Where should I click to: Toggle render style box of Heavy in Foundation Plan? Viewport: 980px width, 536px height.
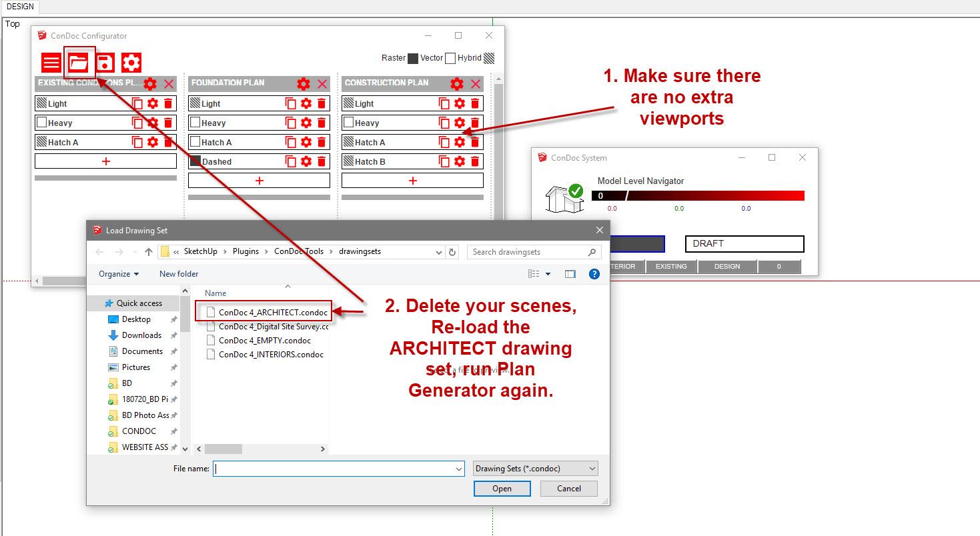point(195,123)
